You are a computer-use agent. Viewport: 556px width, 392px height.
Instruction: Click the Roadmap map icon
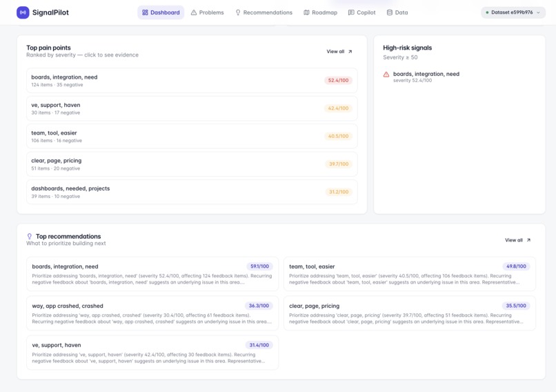[x=306, y=12]
